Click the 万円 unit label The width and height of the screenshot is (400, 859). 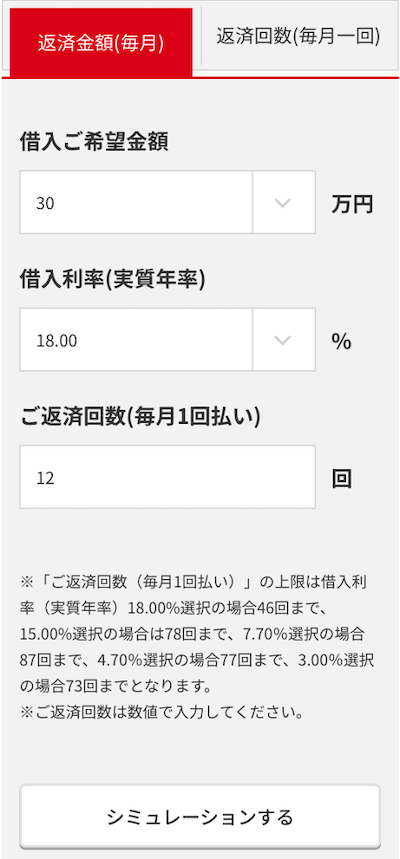352,204
